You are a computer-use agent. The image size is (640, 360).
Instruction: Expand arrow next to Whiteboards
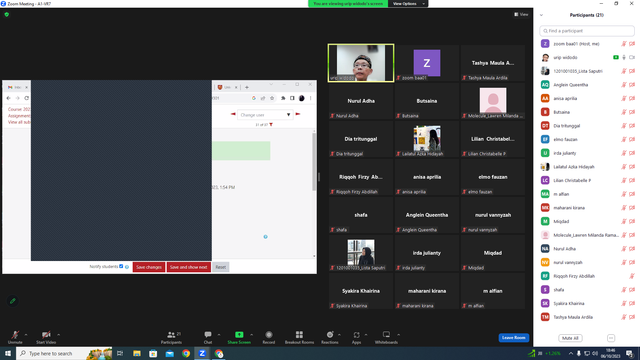pyautogui.click(x=398, y=335)
